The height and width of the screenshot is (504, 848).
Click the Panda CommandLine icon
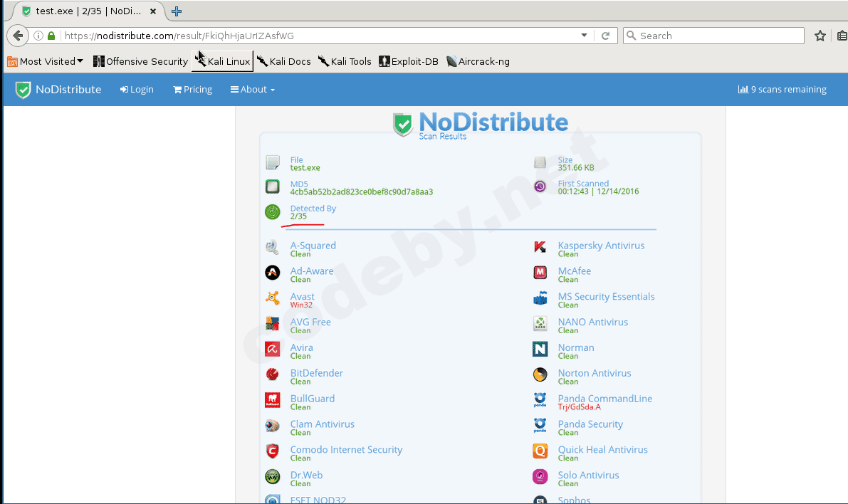540,400
